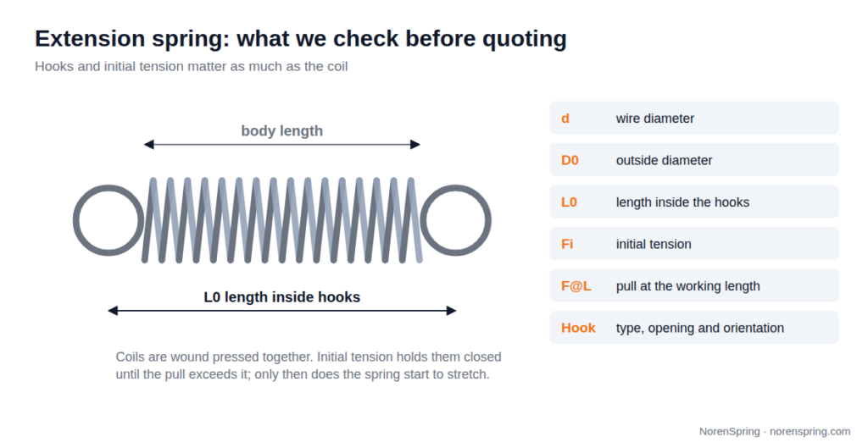Click the left hook ring of the spring
The height and width of the screenshot is (448, 868).
[108, 220]
